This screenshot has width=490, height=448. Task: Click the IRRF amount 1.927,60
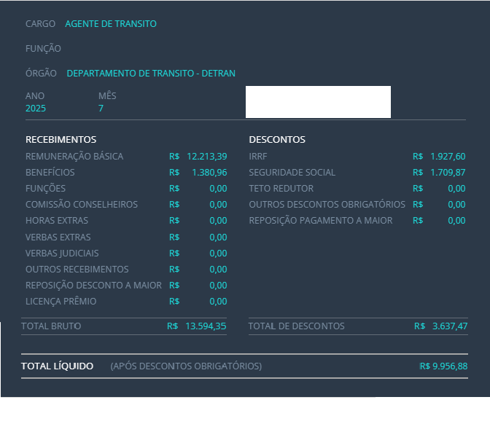coord(447,157)
